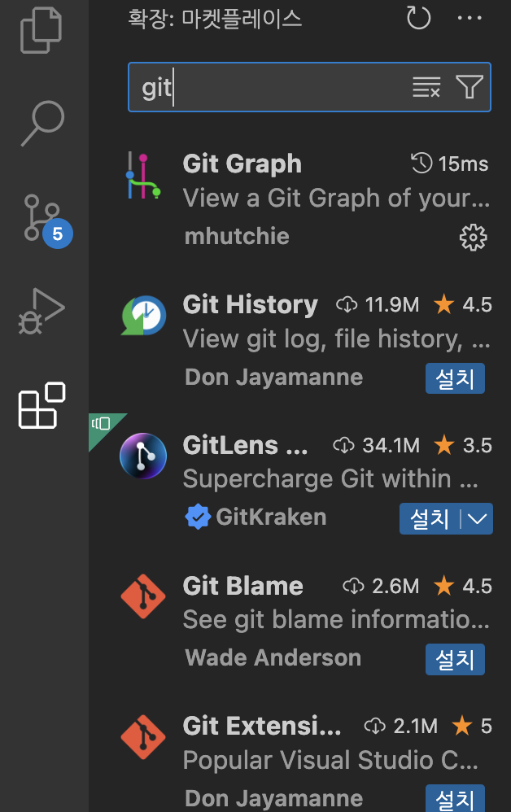Open the extension filter funnel menu

click(x=469, y=87)
